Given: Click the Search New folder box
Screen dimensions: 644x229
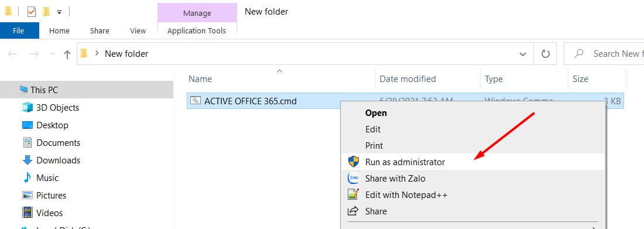Looking at the screenshot, I should [x=604, y=54].
